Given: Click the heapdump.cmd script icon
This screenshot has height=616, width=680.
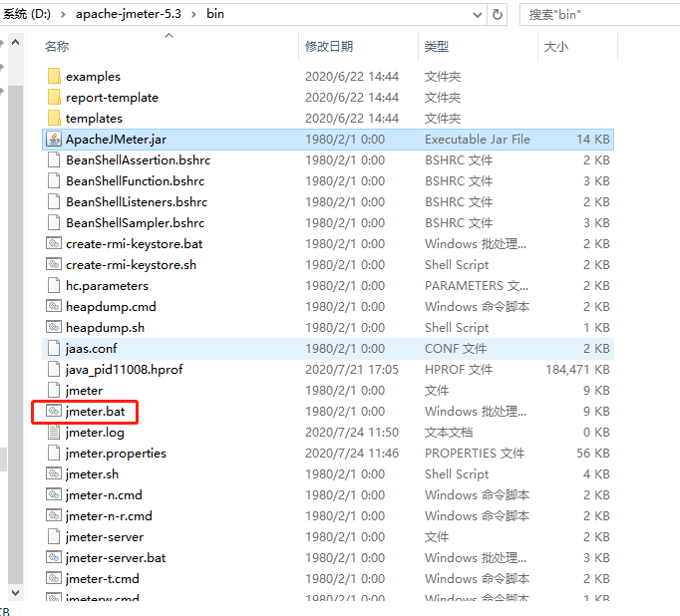Looking at the screenshot, I should (54, 306).
